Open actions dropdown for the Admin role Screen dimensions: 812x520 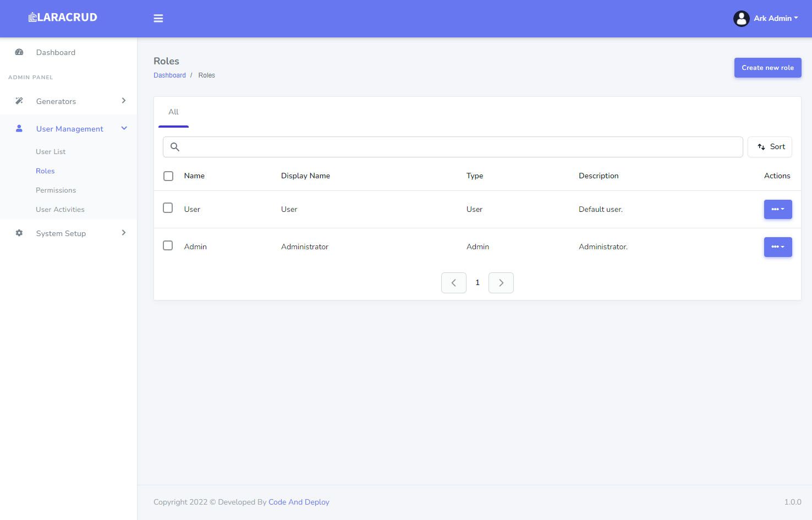(777, 247)
